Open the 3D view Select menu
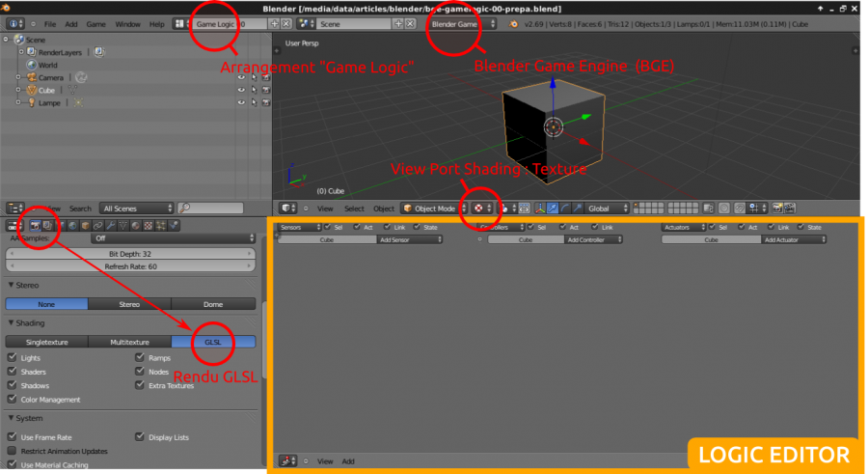The width and height of the screenshot is (868, 474). (x=354, y=208)
